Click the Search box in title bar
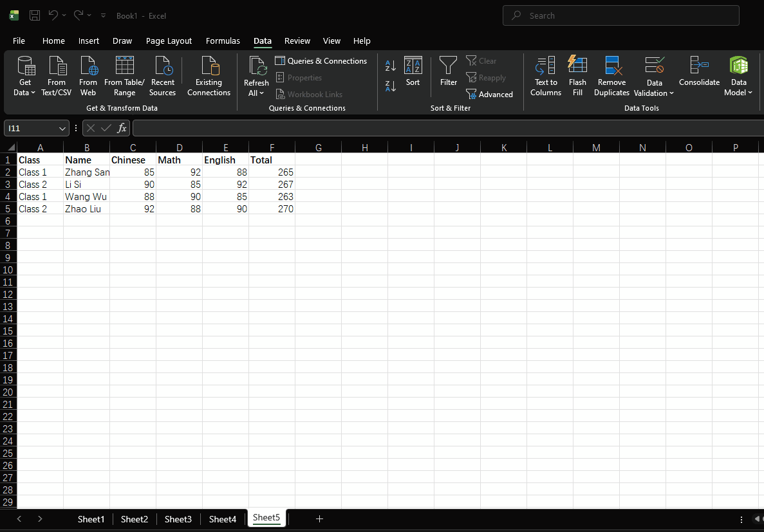764x532 pixels. [621, 15]
